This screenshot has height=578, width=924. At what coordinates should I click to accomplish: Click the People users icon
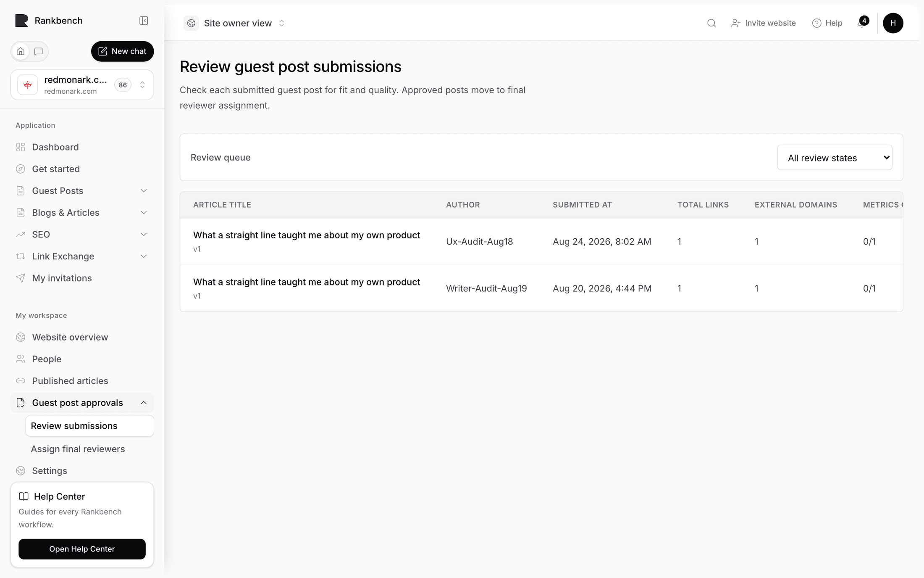click(x=21, y=359)
